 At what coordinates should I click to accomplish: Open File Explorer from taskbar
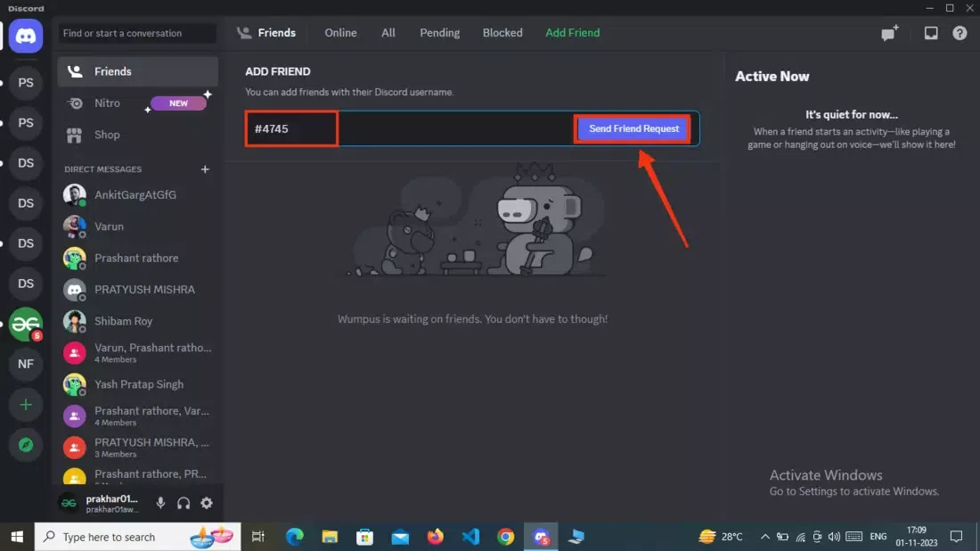pos(330,537)
